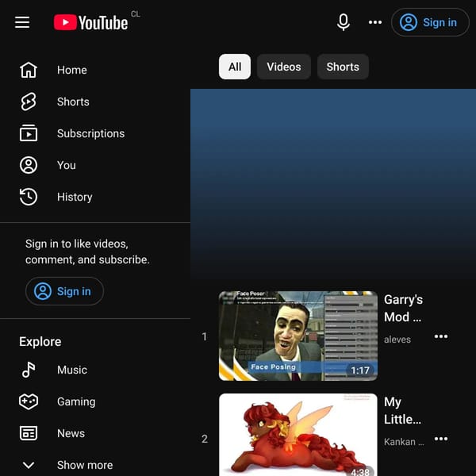Viewport: 476px width, 476px height.
Task: Open Shorts label in sidebar
Action: pos(73,102)
